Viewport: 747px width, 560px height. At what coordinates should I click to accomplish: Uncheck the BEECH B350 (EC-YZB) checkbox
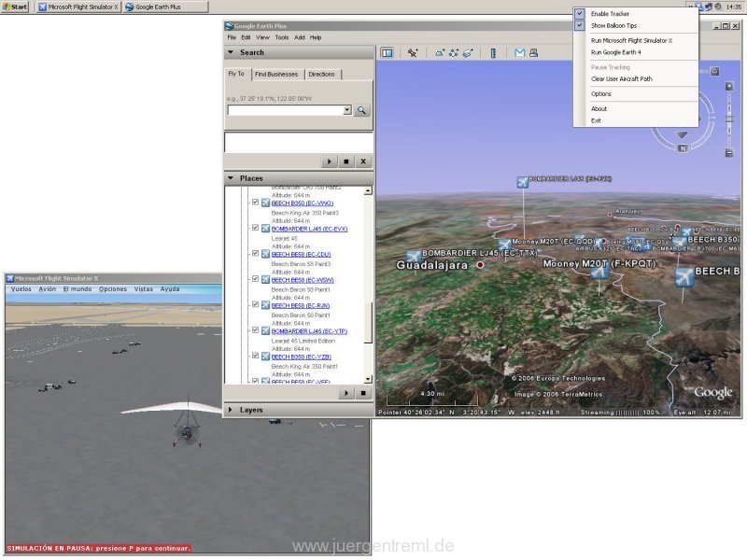pyautogui.click(x=255, y=357)
